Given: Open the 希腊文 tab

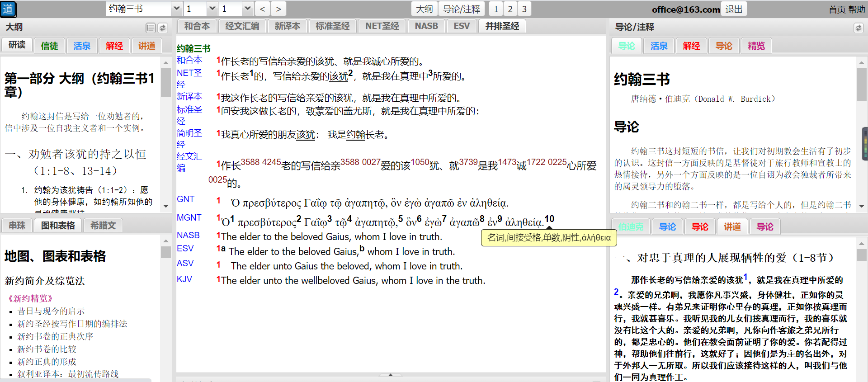Looking at the screenshot, I should click(x=103, y=225).
